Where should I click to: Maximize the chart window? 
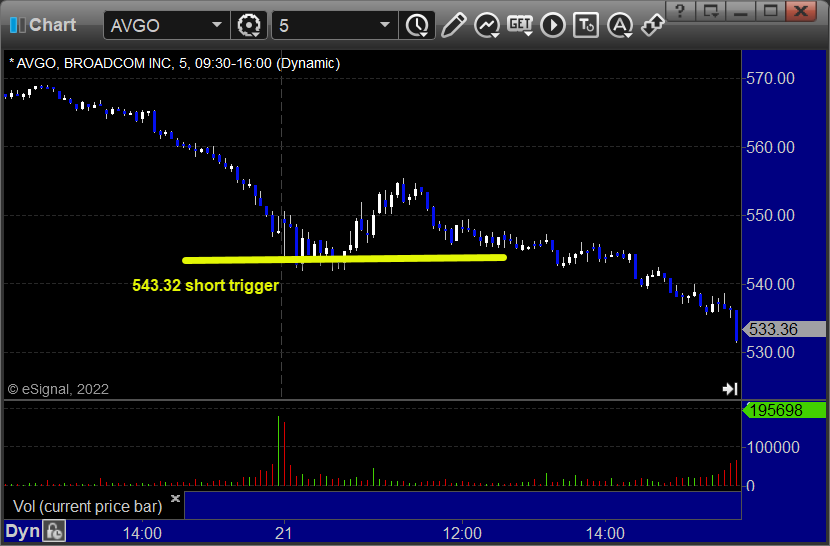tap(770, 11)
